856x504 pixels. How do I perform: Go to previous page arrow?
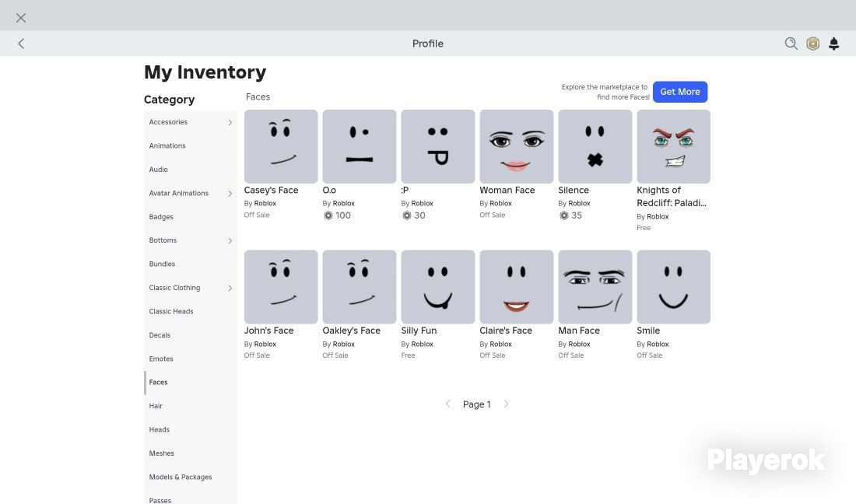(x=447, y=404)
